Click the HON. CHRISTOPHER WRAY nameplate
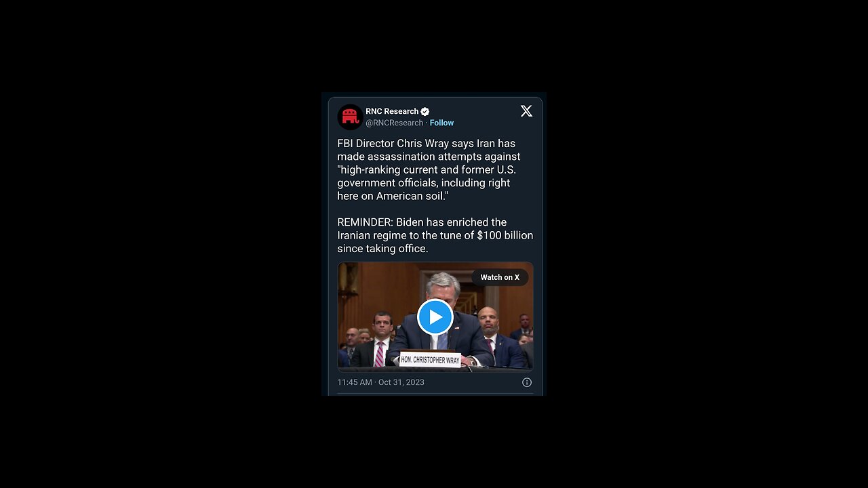Viewport: 868px width, 488px height. click(430, 359)
